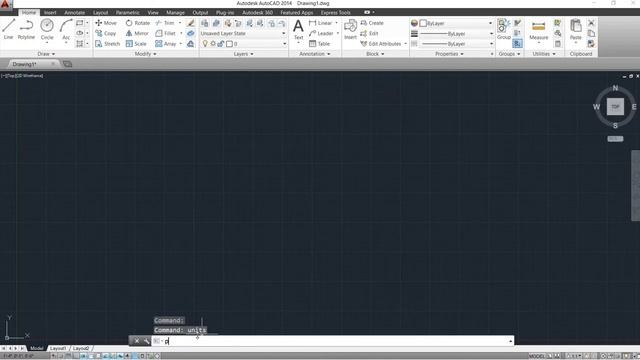The height and width of the screenshot is (360, 640).
Task: Expand the Modify panel
Action: coord(145,54)
